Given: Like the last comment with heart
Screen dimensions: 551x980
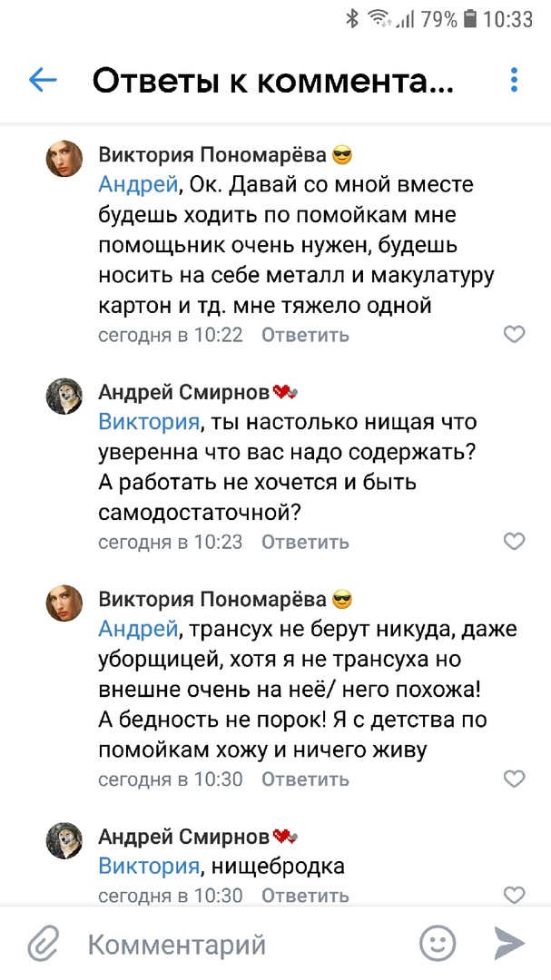Looking at the screenshot, I should (x=514, y=895).
